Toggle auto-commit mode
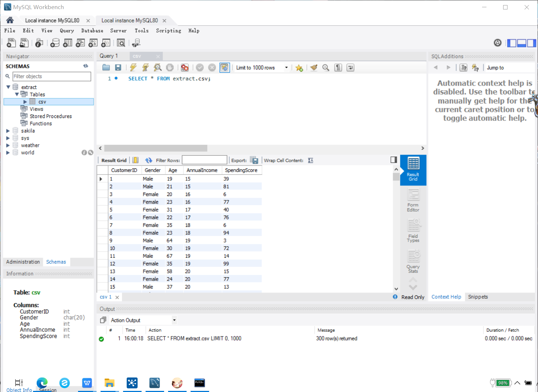This screenshot has height=392, width=538. (x=225, y=68)
